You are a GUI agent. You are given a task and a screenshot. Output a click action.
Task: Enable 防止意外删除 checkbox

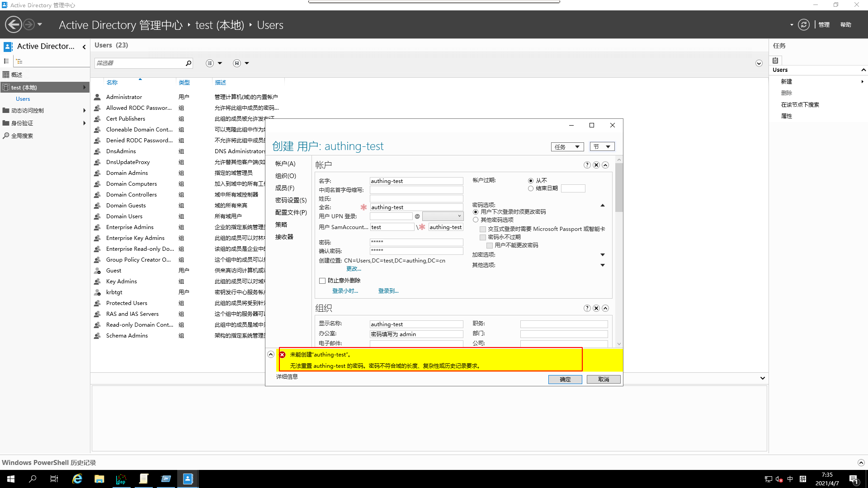[322, 281]
